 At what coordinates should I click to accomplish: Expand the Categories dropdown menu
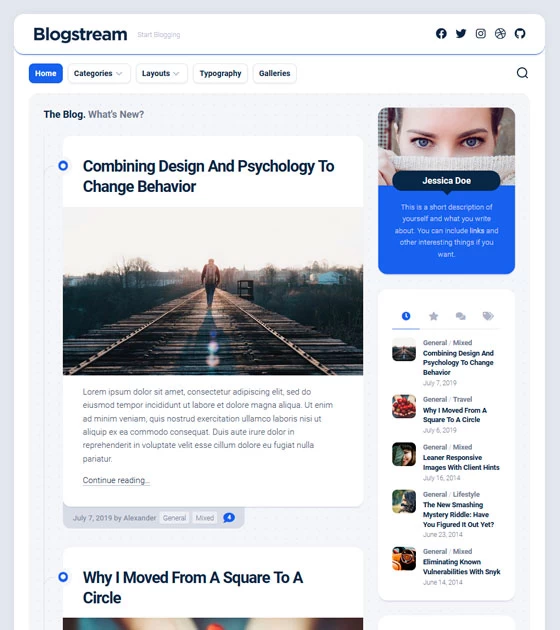click(99, 74)
